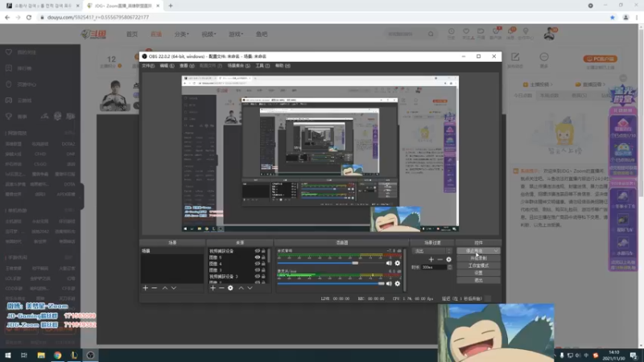Open the Windows Start menu
Image resolution: width=644 pixels, height=362 pixels.
[8, 355]
